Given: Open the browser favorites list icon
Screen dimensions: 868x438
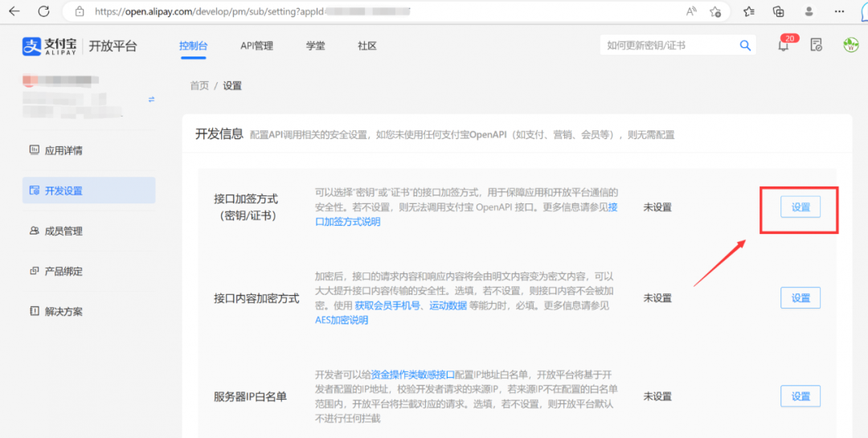Looking at the screenshot, I should click(749, 11).
